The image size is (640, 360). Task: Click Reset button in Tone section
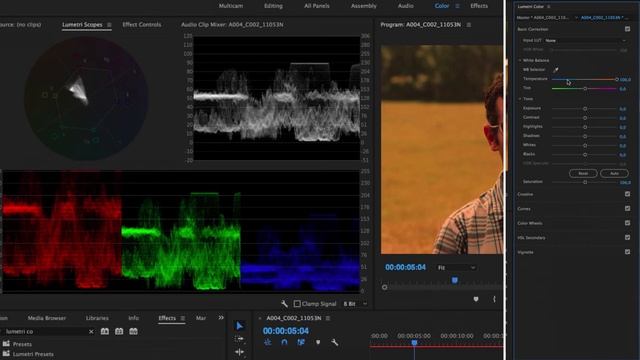click(x=583, y=173)
